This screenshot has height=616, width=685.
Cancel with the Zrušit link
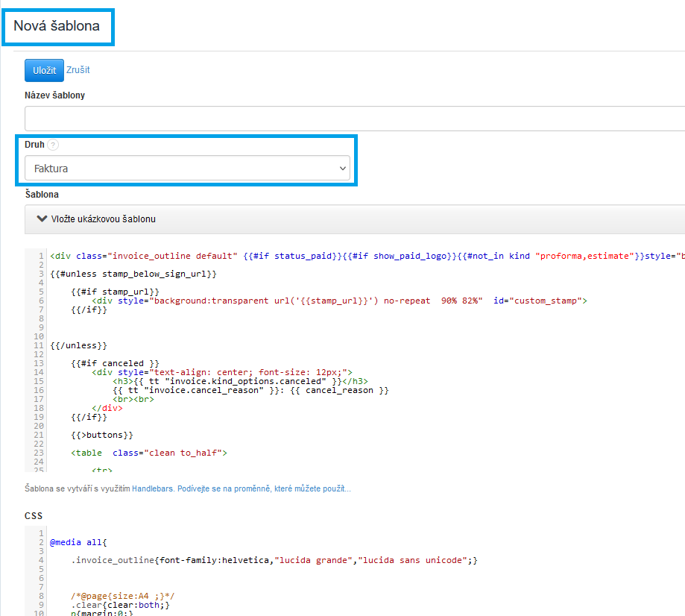click(x=78, y=70)
